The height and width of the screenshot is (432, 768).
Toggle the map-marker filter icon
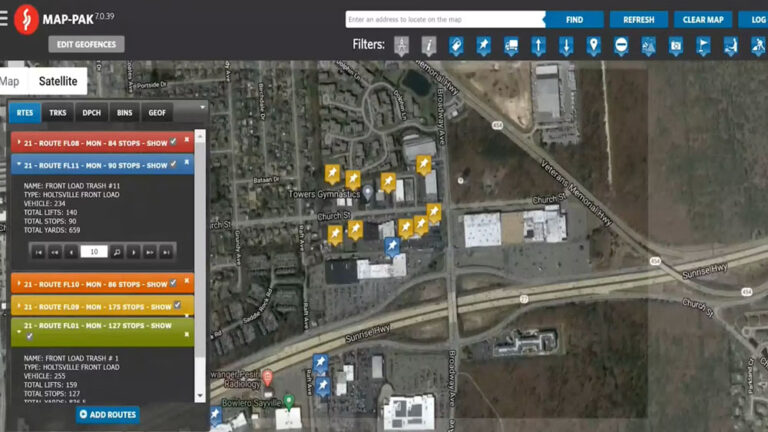(x=594, y=46)
